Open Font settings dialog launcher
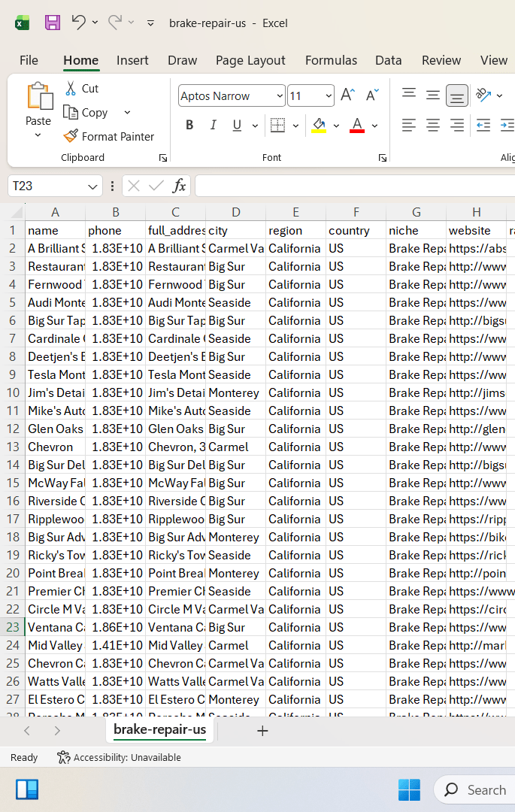This screenshot has height=812, width=515. click(383, 158)
